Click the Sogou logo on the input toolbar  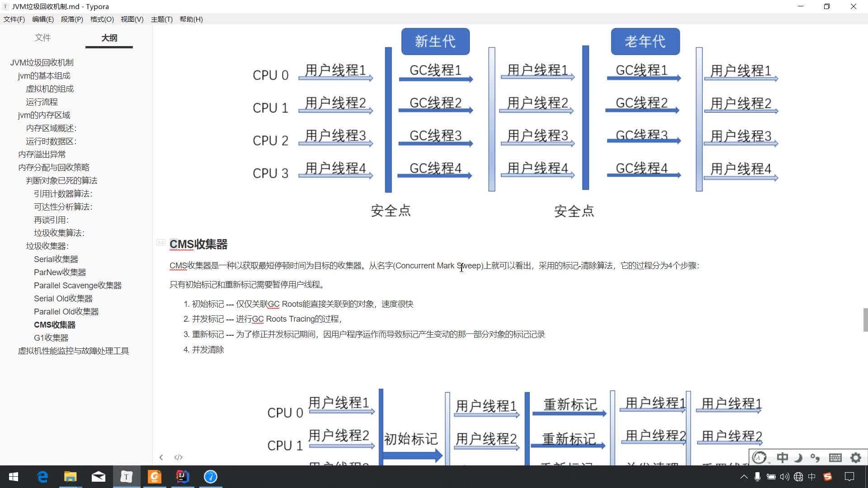point(759,457)
